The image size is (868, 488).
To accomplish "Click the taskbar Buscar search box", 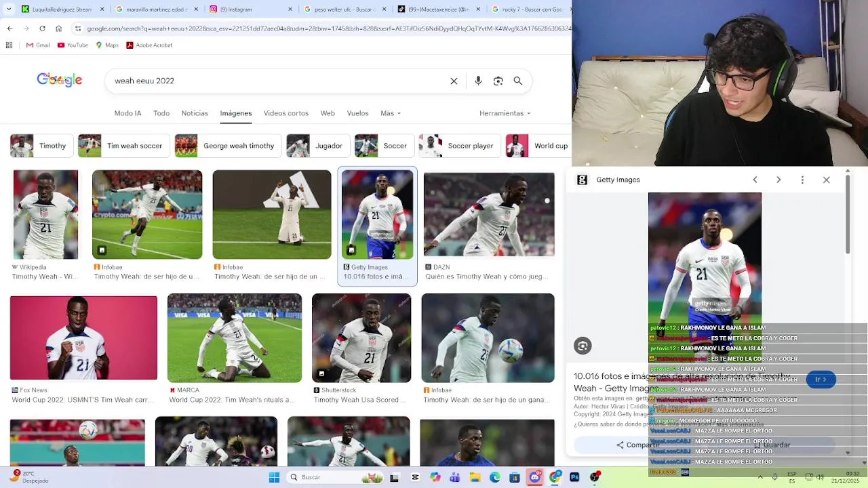I will (336, 477).
